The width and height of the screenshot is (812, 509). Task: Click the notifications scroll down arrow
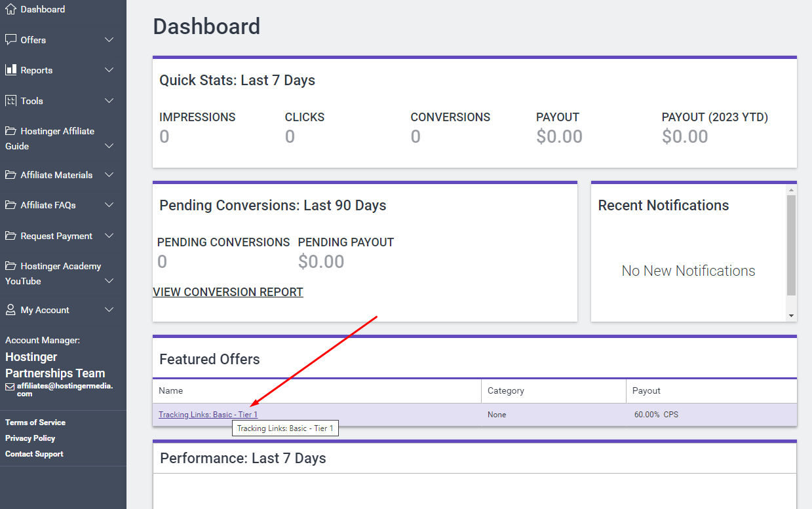(791, 316)
